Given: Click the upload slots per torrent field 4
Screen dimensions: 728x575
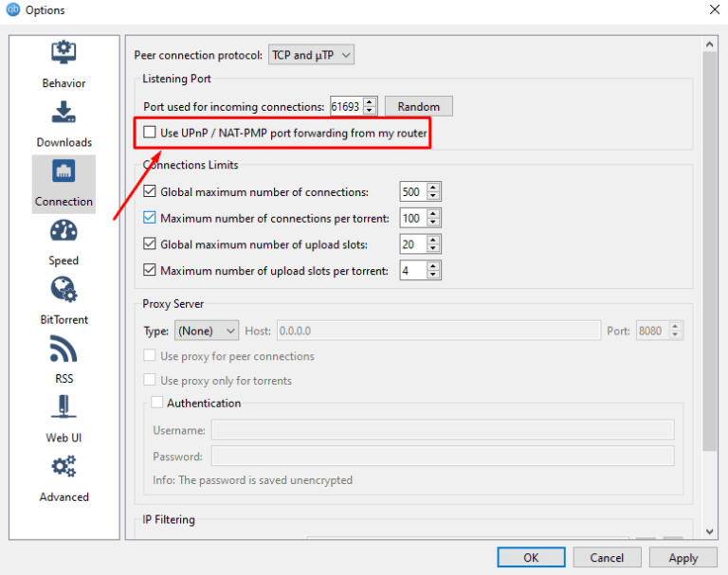Looking at the screenshot, I should click(x=413, y=270).
